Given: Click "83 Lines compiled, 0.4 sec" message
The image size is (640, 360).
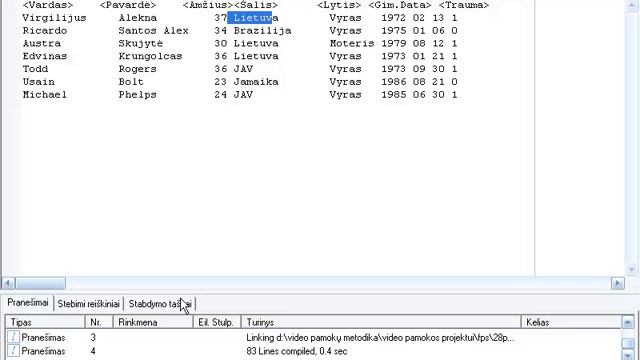Looking at the screenshot, I should tap(297, 351).
